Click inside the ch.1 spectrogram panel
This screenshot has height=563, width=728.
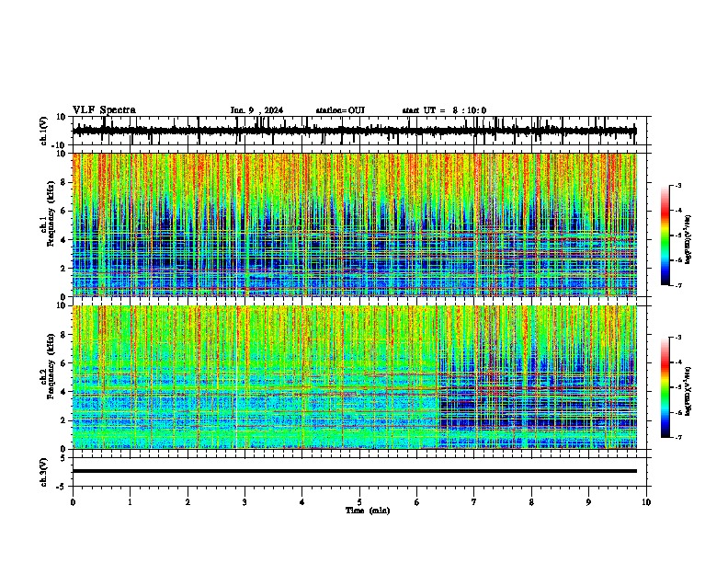(x=355, y=224)
